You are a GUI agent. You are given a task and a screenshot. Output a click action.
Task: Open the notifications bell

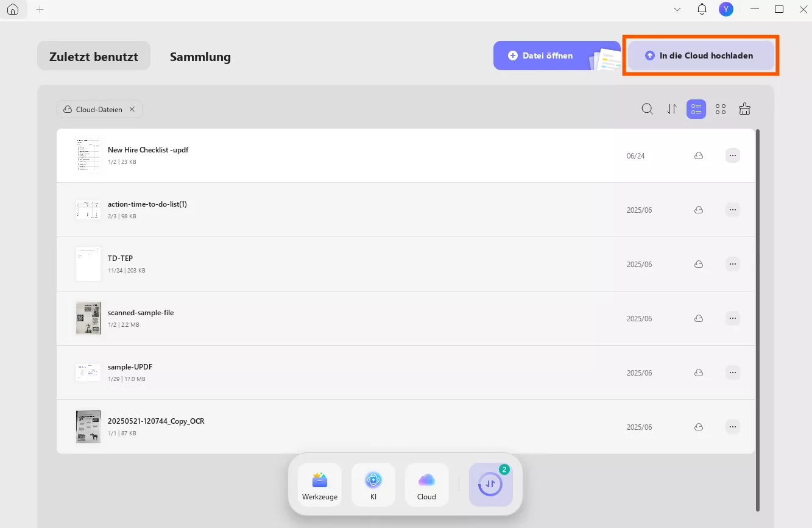(x=702, y=9)
